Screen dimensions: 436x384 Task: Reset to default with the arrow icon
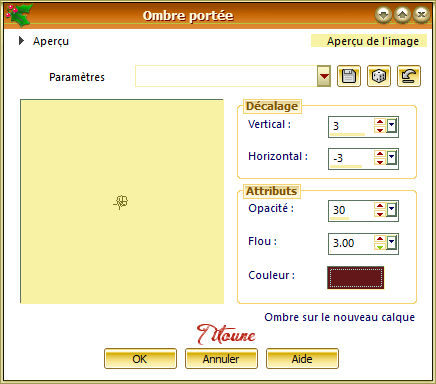pos(409,76)
